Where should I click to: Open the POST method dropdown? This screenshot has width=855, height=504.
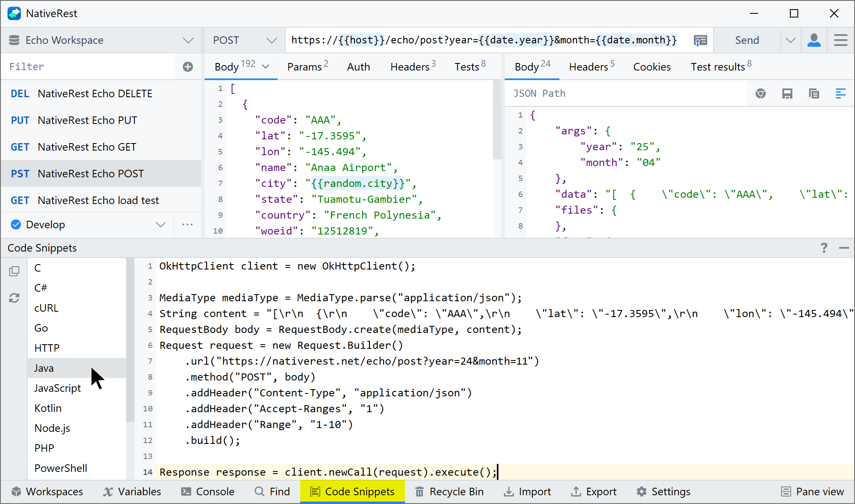pyautogui.click(x=271, y=40)
